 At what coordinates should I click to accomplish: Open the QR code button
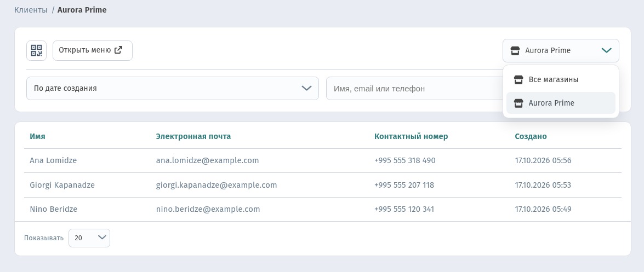click(37, 50)
